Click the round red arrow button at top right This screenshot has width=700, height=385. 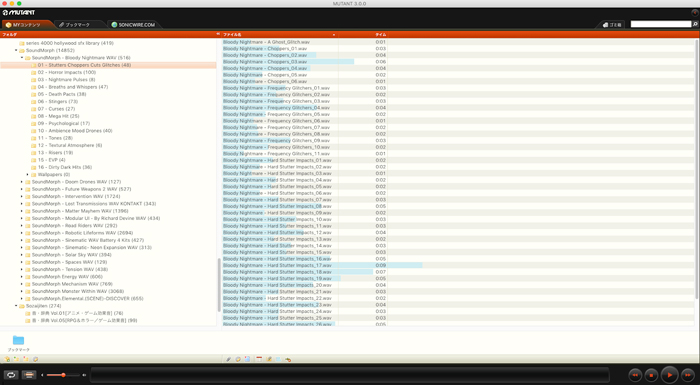point(695,13)
